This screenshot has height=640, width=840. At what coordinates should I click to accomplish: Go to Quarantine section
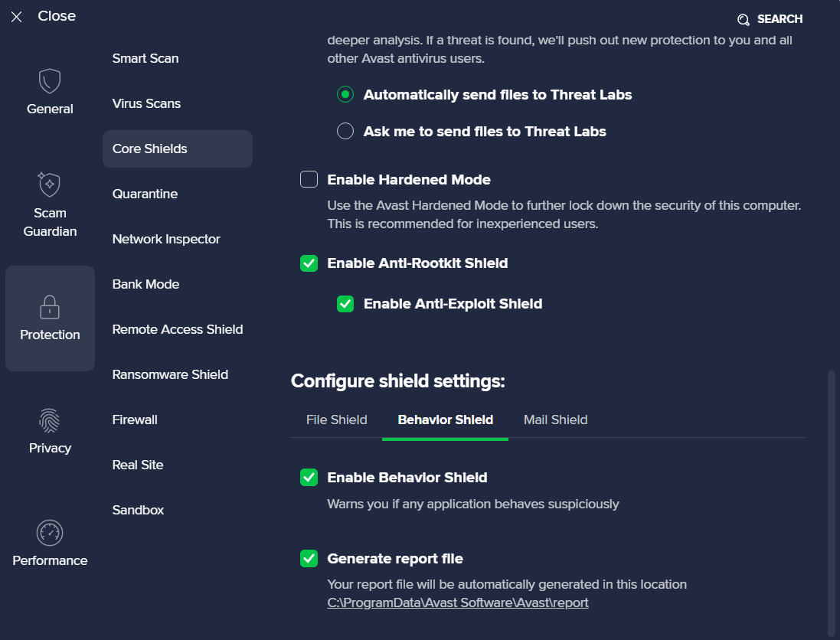pos(145,194)
